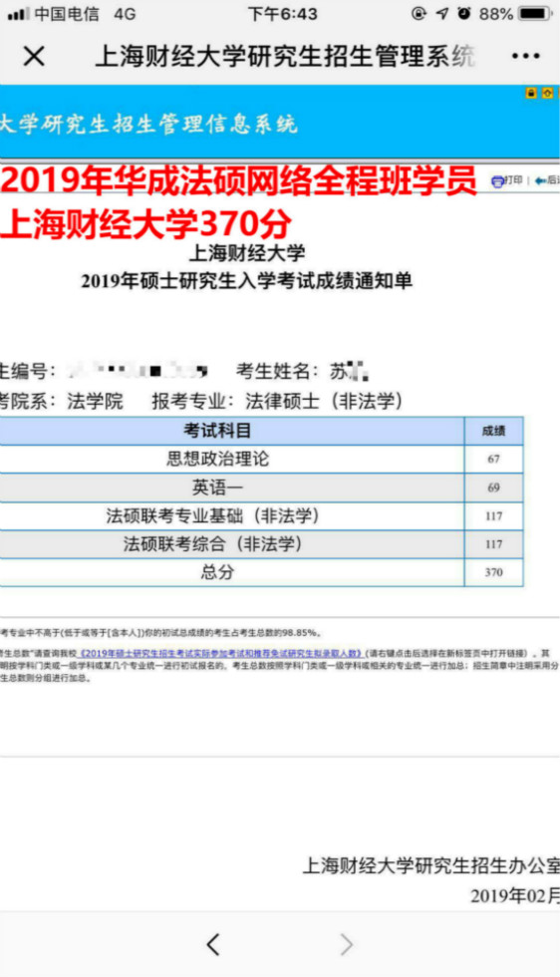Click the yellow home icon in banner

pos(547,93)
